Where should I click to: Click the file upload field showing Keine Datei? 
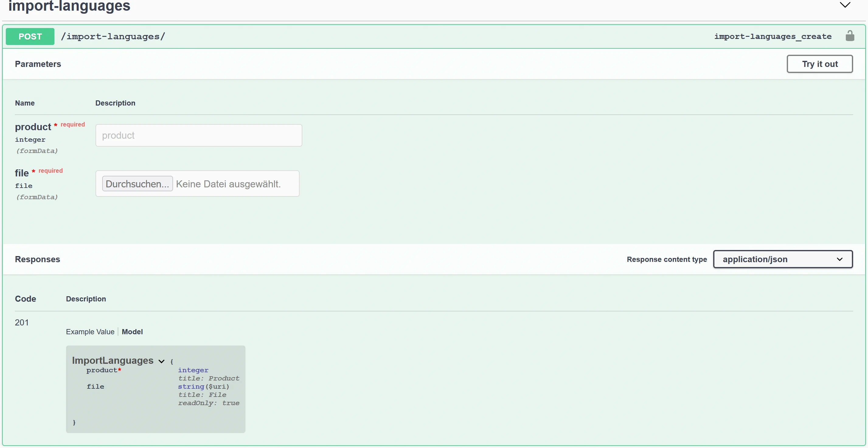228,184
